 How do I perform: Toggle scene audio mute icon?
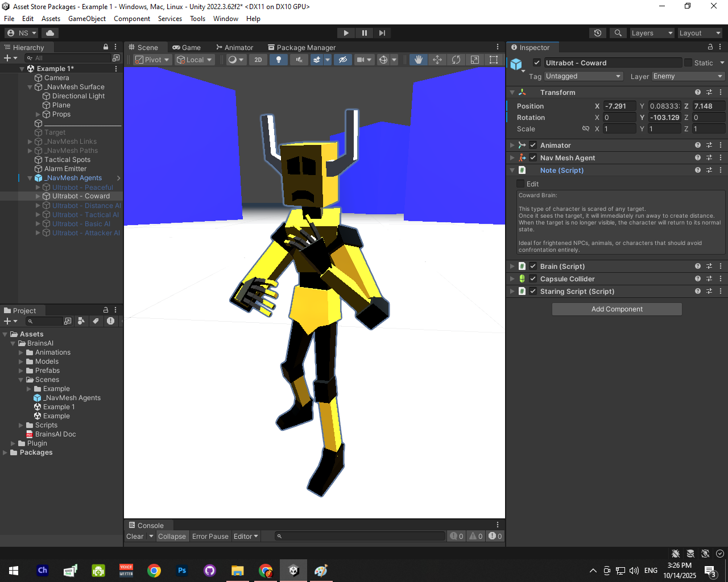(299, 60)
